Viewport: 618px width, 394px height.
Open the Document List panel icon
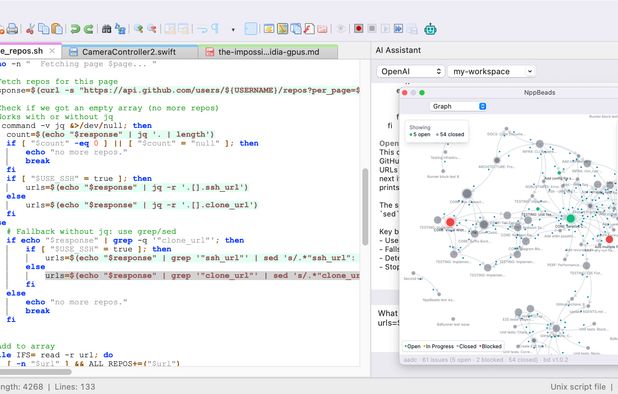(x=296, y=29)
